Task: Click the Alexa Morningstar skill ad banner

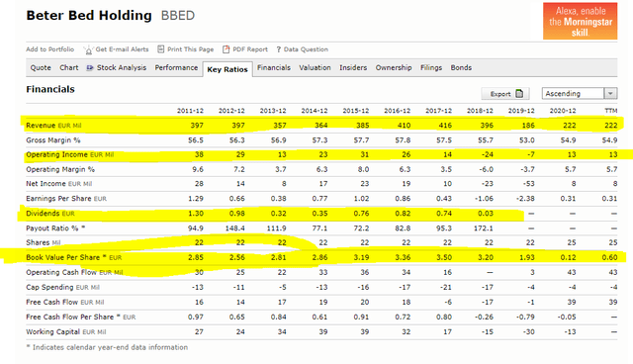Action: [581, 21]
